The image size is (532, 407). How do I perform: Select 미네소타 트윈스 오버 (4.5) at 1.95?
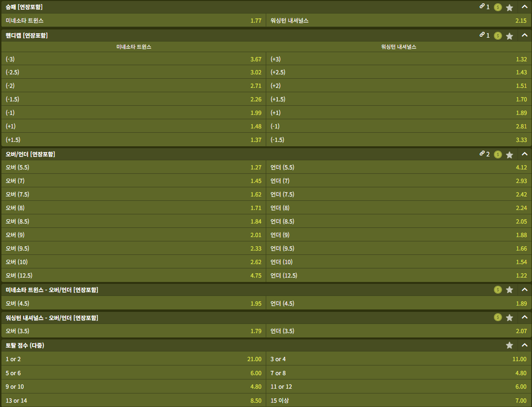pos(134,303)
